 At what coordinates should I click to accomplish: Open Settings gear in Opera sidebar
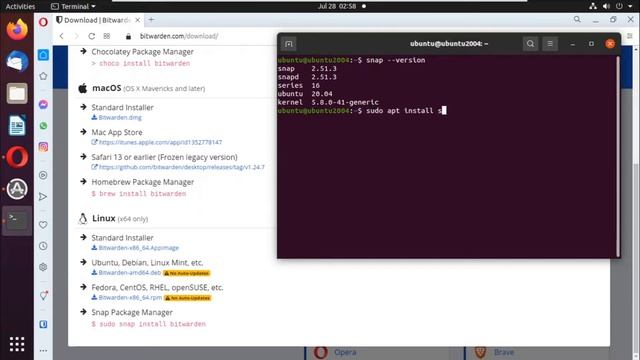pos(43,267)
